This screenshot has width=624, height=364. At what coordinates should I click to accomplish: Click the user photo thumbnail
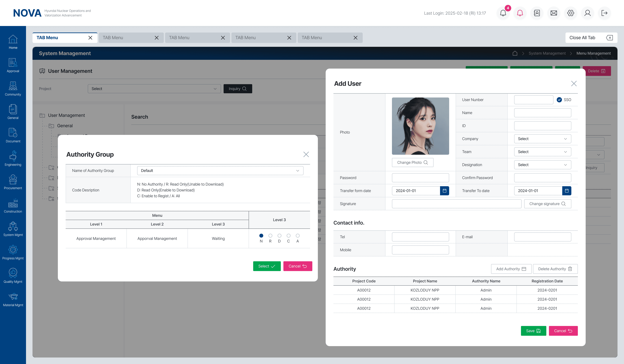click(420, 126)
